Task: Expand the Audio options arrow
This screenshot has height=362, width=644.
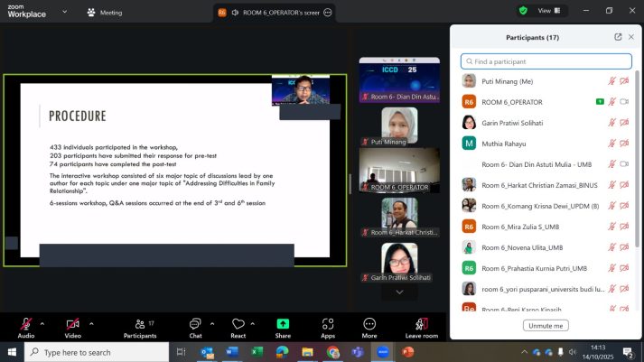Action: (x=42, y=321)
